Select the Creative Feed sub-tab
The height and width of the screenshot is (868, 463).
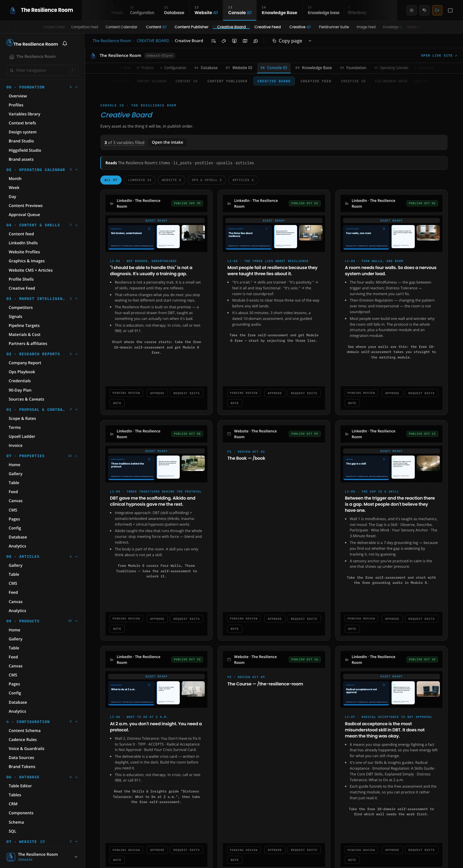click(x=267, y=27)
